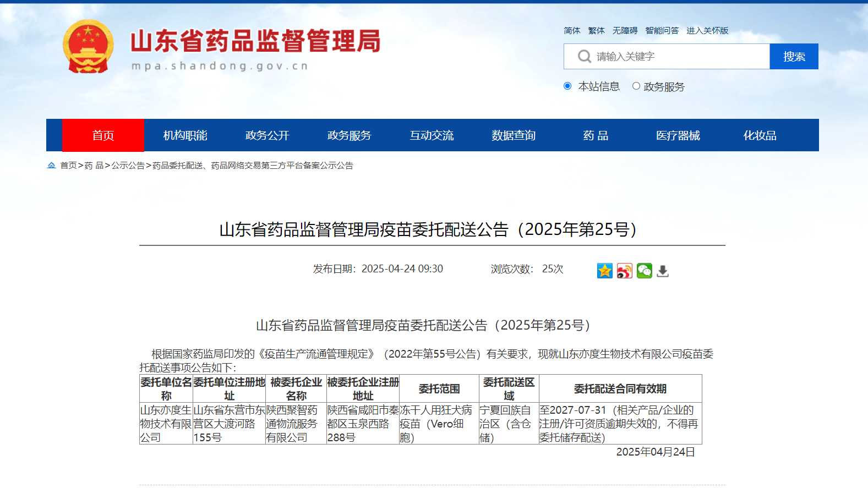This screenshot has width=868, height=488.
Task: Click cell 山东省东营市东营区大渡河路155号
Action: point(229,424)
